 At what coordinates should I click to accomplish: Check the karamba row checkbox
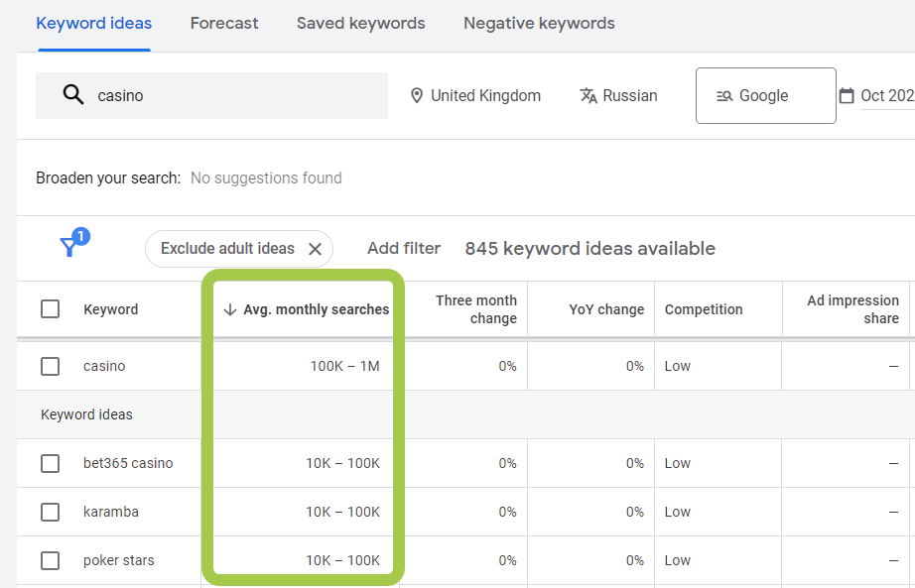51,513
